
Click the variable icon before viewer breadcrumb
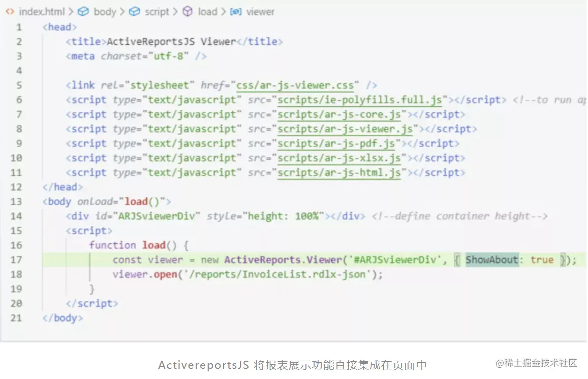click(235, 12)
